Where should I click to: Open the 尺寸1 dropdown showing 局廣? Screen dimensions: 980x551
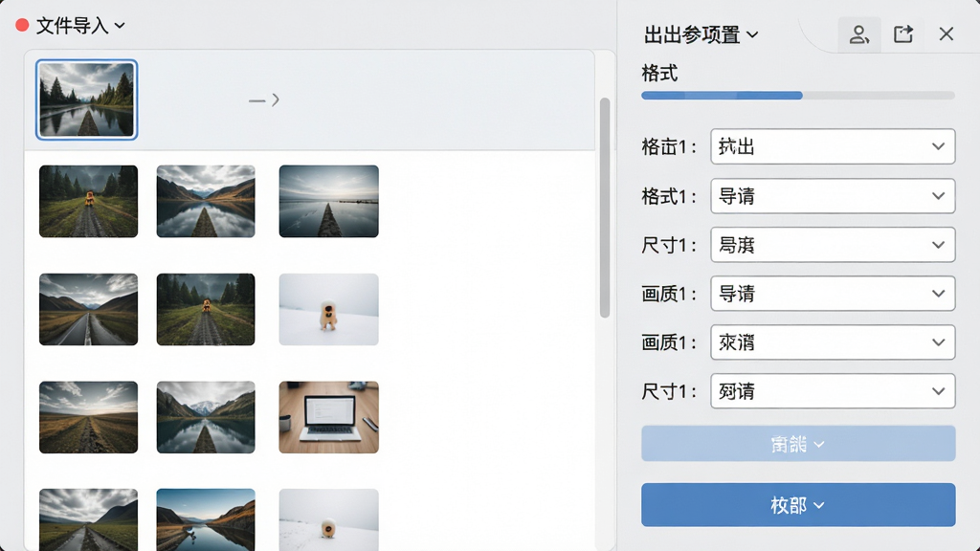[833, 245]
